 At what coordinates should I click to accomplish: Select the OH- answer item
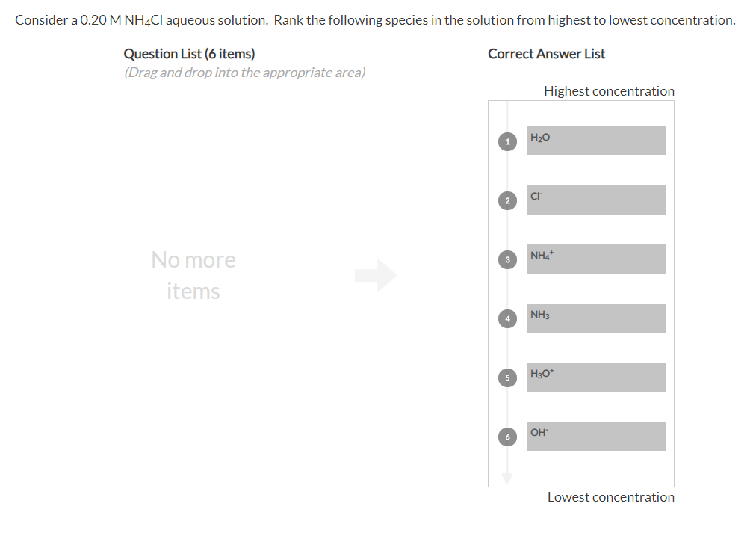pyautogui.click(x=595, y=436)
